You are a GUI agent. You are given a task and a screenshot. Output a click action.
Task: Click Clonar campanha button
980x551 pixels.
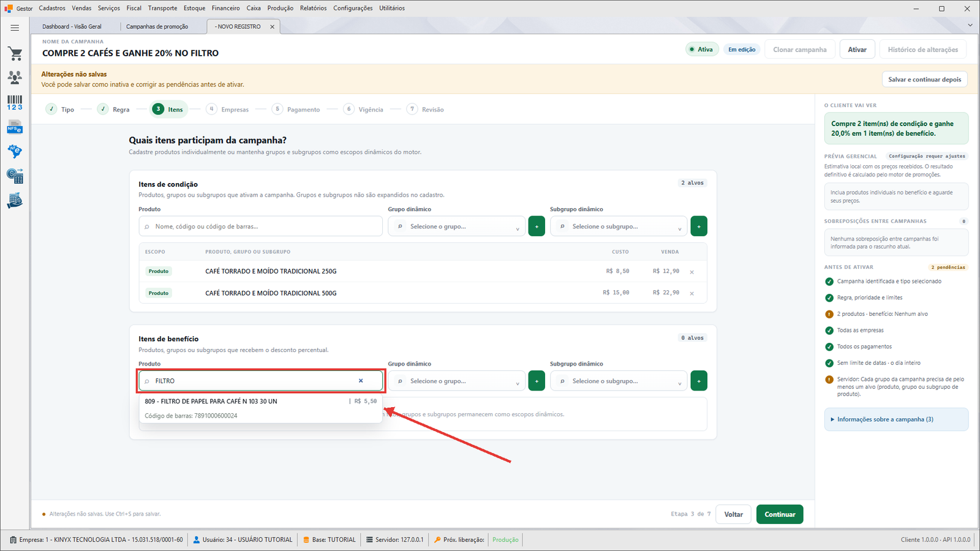(800, 50)
